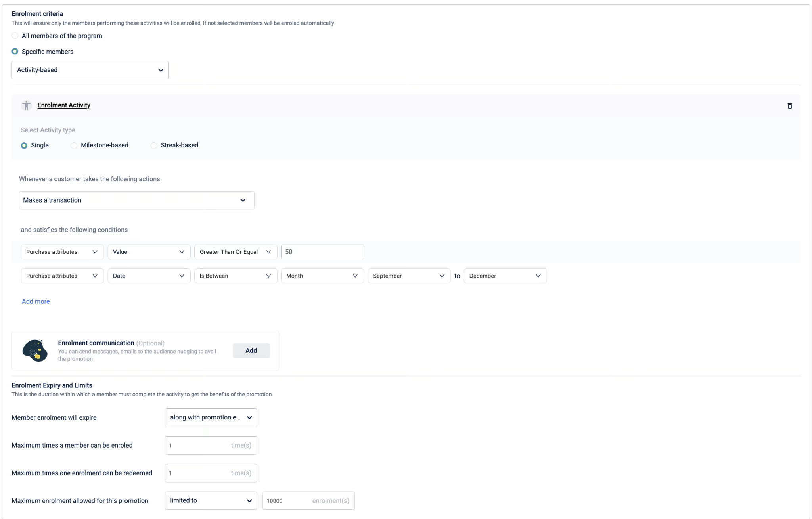Open the limited to dropdown
The image size is (812, 519).
pos(211,500)
